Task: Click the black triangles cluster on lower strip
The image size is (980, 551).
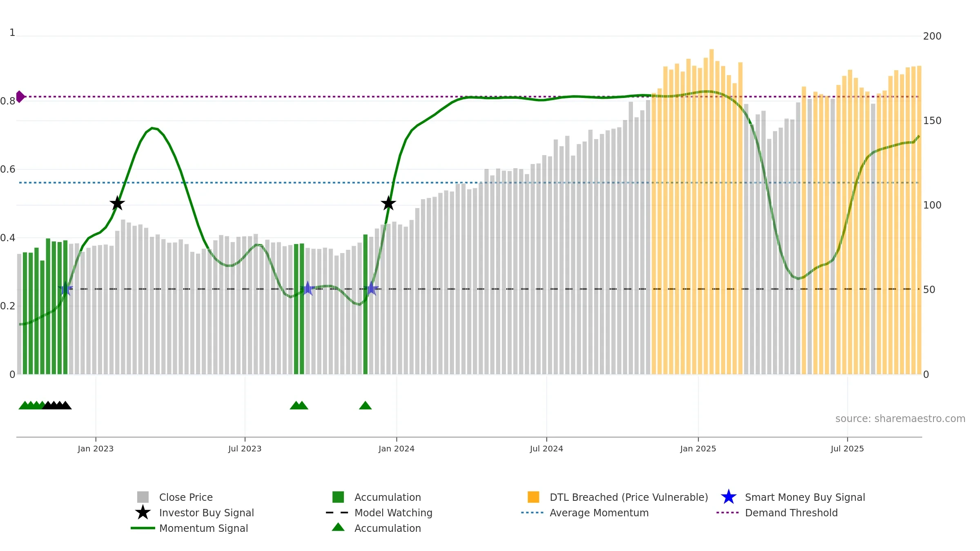Action: point(57,405)
